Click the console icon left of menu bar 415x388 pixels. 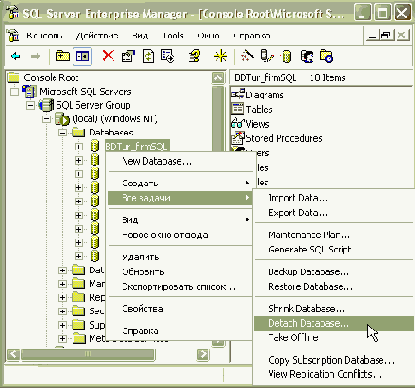13,35
